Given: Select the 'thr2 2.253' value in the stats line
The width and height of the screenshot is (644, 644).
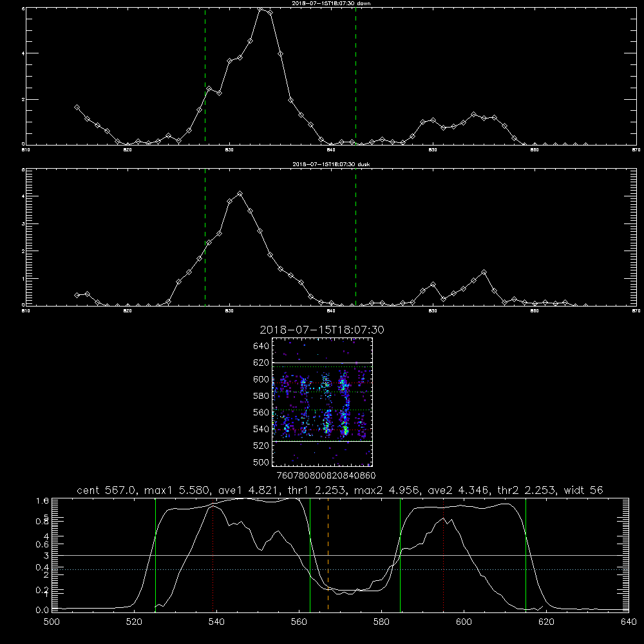Looking at the screenshot, I should click(x=526, y=490).
